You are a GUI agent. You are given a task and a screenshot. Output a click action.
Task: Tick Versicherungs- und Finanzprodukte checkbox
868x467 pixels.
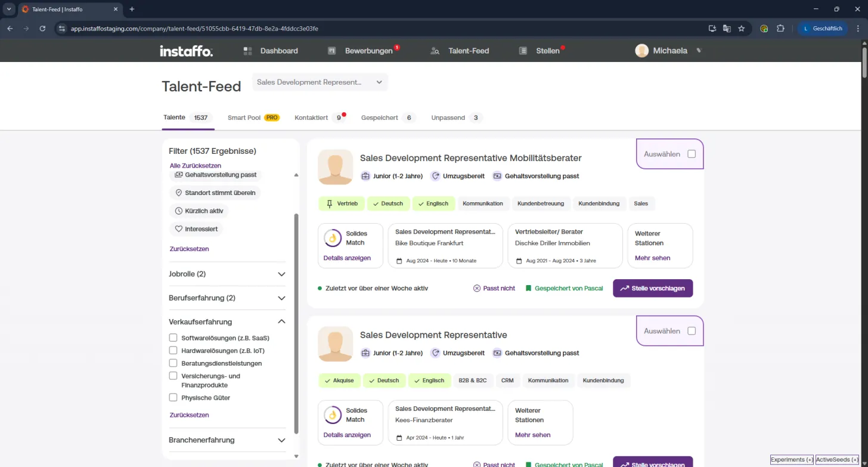(173, 376)
